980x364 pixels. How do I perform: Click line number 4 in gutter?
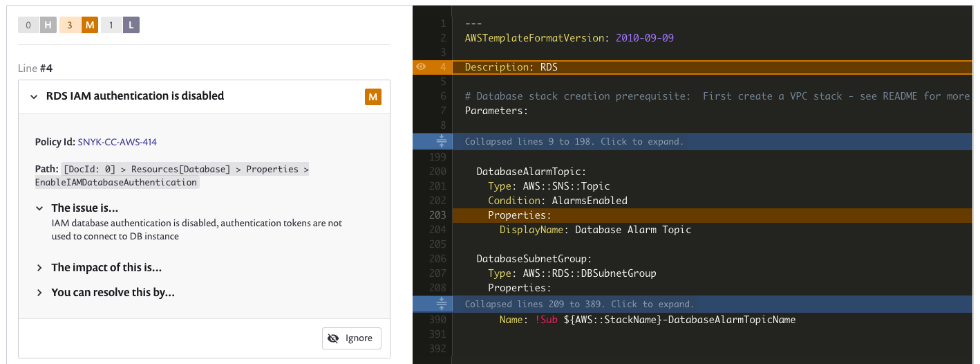pyautogui.click(x=443, y=67)
